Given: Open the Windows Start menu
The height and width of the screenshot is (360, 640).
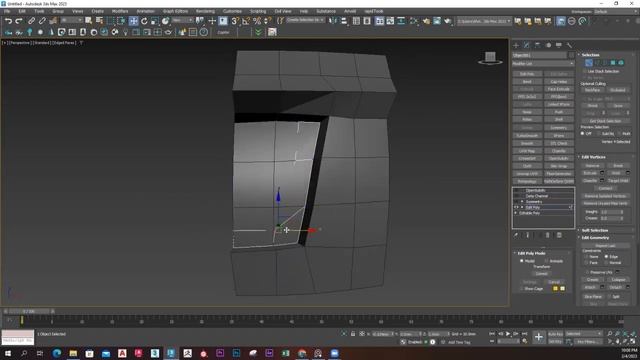Looking at the screenshot, I should (7, 353).
